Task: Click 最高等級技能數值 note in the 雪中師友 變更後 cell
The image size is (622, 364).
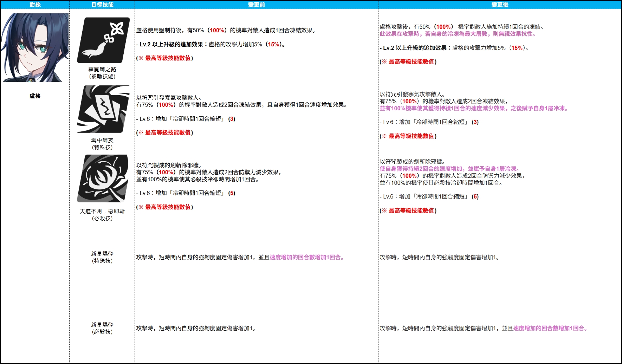Action: [408, 136]
